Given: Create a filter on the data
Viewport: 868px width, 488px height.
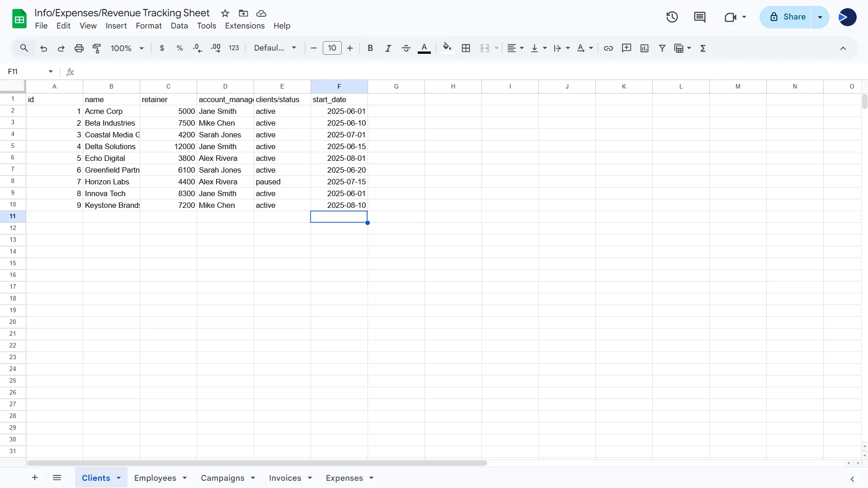Looking at the screenshot, I should 662,48.
